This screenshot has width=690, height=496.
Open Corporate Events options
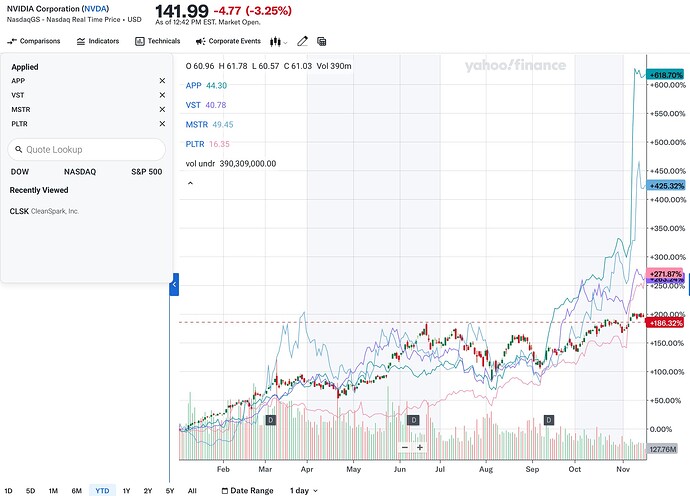[228, 41]
